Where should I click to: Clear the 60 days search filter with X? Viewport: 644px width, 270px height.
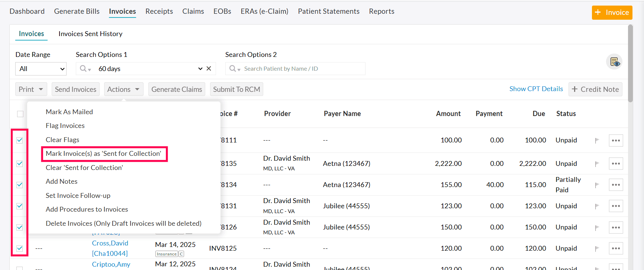209,68
